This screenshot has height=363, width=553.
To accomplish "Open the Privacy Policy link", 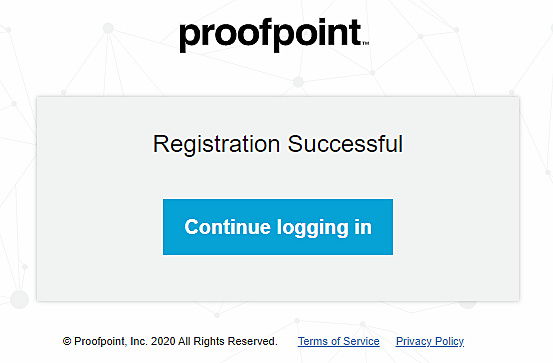I will pyautogui.click(x=430, y=341).
